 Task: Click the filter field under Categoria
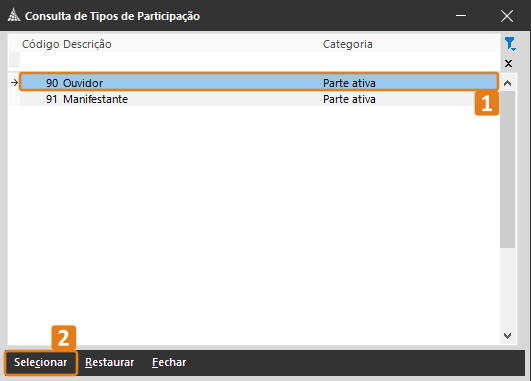[x=409, y=60]
